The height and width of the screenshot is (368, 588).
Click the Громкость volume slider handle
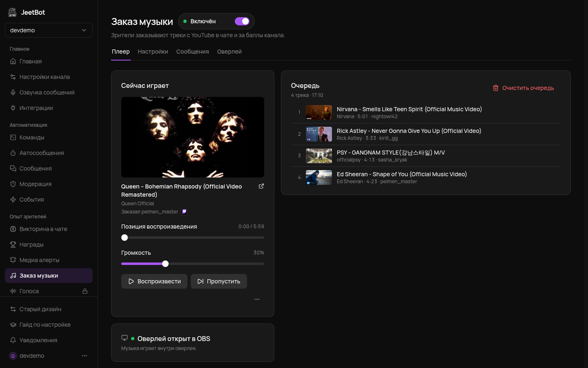pos(165,264)
